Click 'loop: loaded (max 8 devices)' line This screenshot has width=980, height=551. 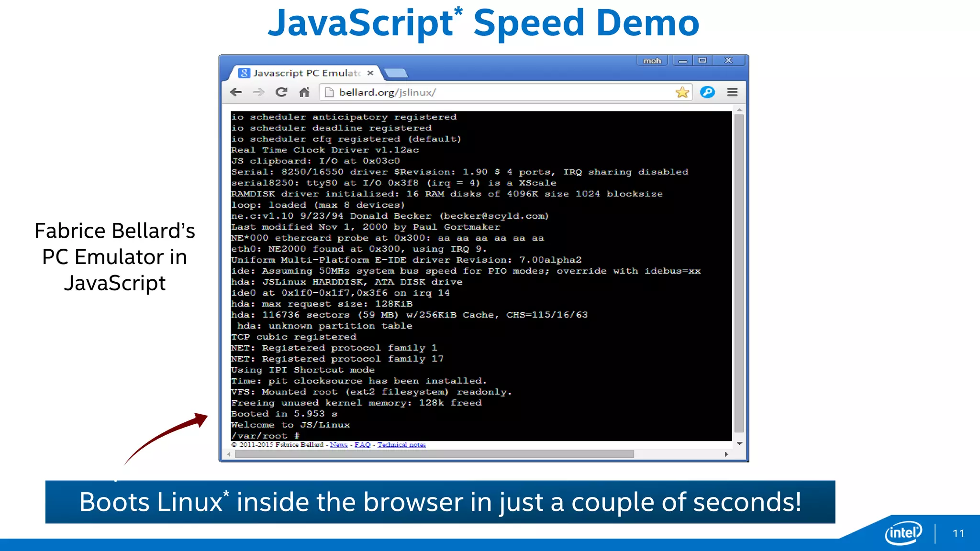pos(318,205)
